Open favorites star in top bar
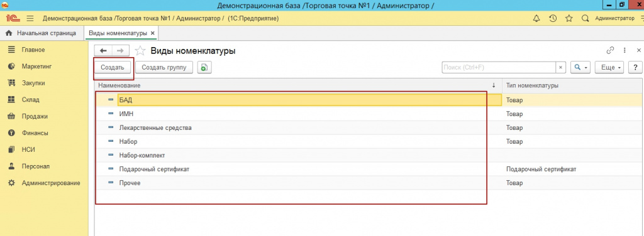The image size is (644, 236). coord(569,18)
